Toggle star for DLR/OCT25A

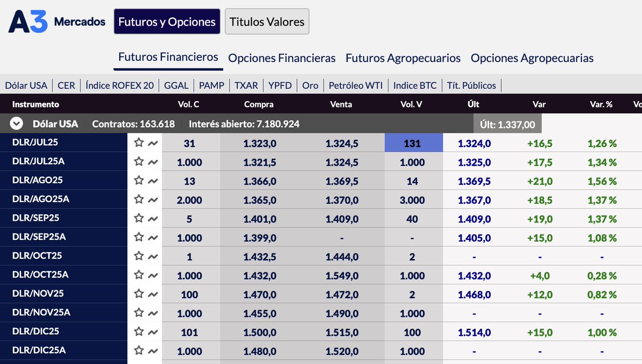[139, 275]
